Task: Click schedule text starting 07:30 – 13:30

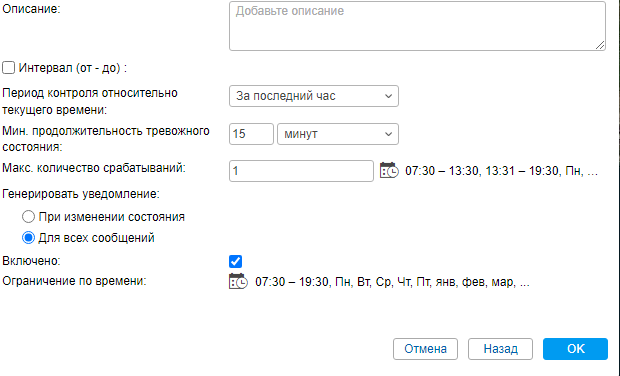Action: 501,171
